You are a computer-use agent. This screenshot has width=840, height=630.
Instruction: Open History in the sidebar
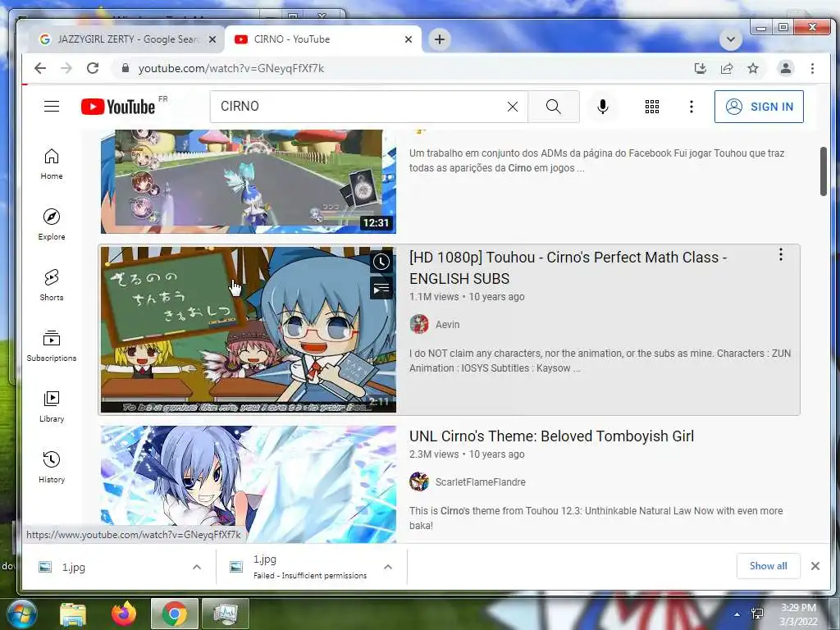(x=52, y=467)
